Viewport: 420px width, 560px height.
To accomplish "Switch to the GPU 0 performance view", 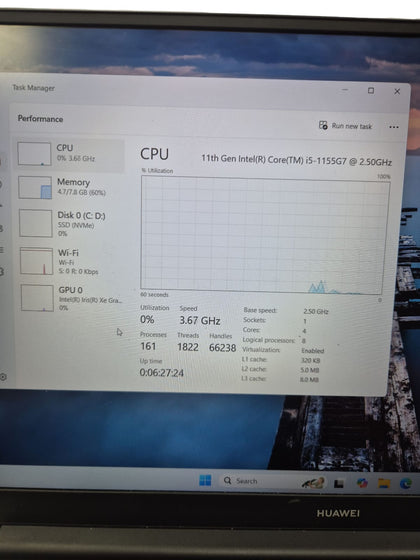I will coord(71,298).
